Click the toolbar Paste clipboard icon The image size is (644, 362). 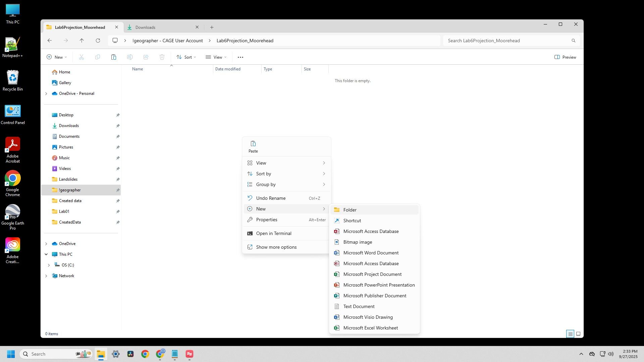pyautogui.click(x=114, y=57)
